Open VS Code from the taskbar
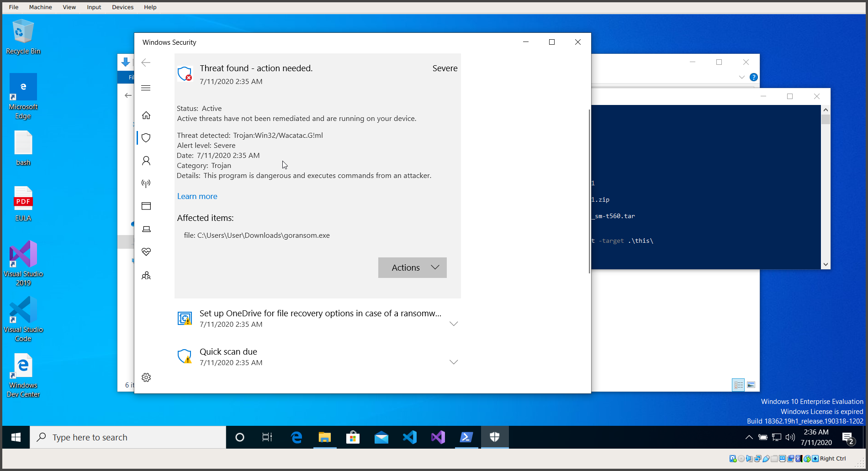 click(410, 437)
